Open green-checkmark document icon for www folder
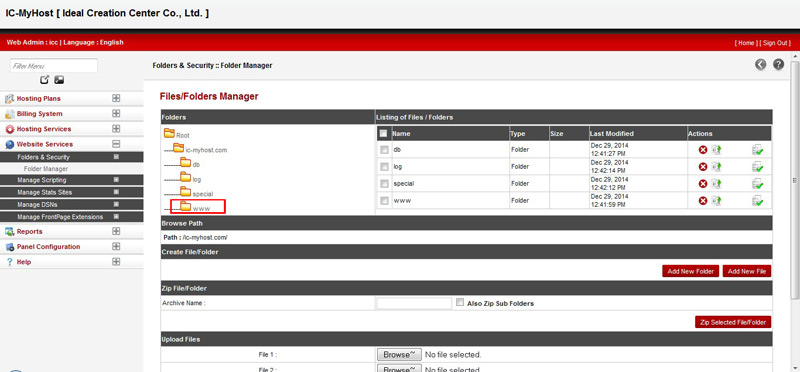800x372 pixels. click(x=757, y=201)
